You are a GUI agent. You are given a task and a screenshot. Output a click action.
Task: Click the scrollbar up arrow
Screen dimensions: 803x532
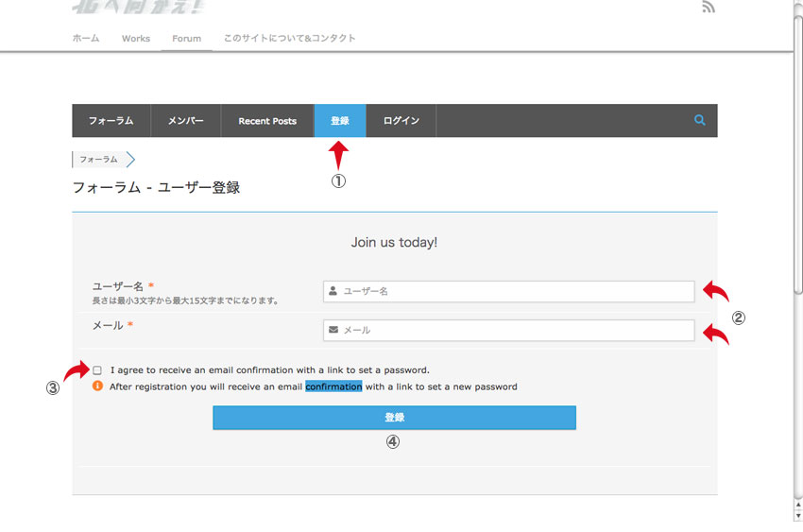tap(797, 5)
